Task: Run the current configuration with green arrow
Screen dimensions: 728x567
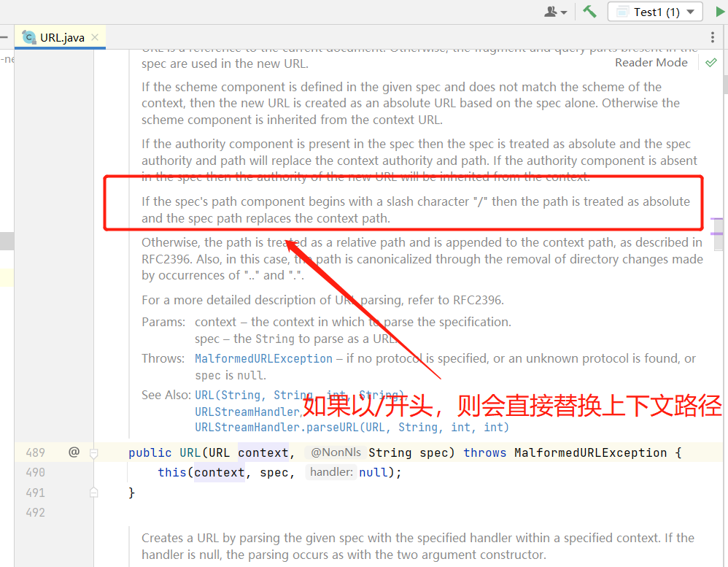Action: [x=720, y=12]
